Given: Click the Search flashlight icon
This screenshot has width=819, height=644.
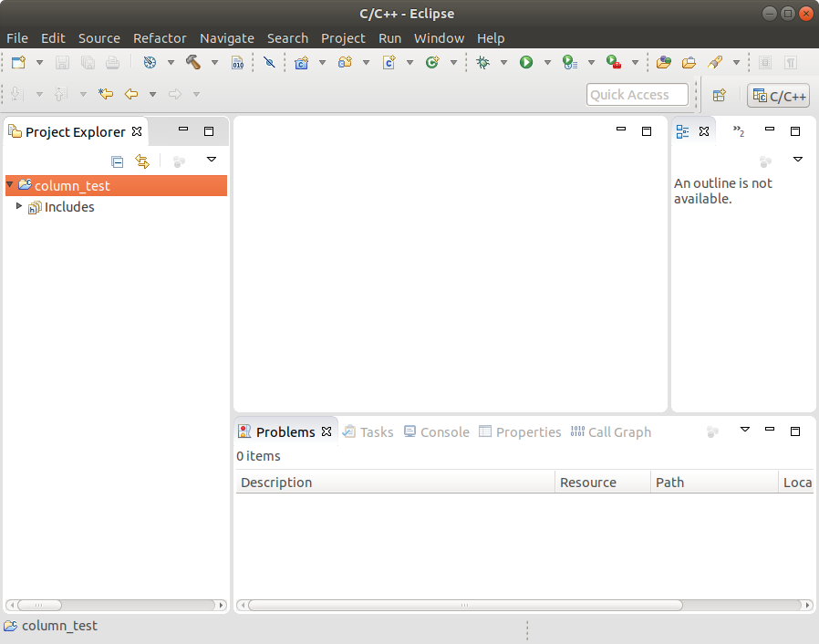Looking at the screenshot, I should [714, 63].
